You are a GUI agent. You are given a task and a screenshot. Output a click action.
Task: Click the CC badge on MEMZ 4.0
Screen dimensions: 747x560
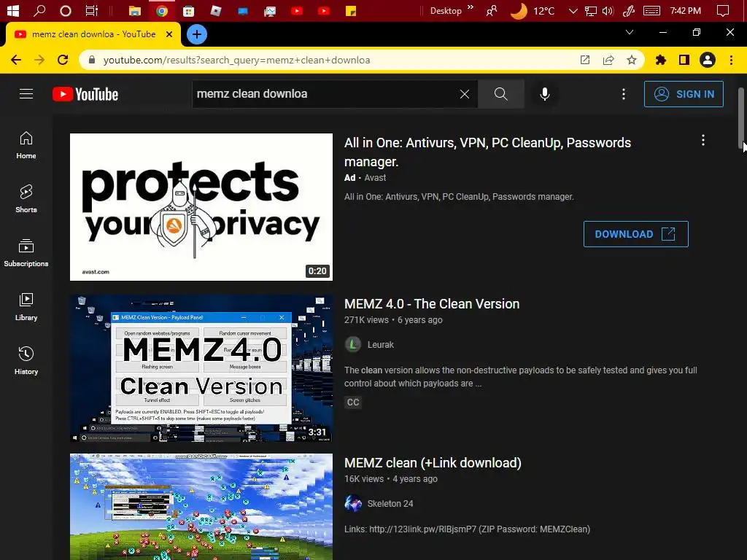(x=353, y=402)
